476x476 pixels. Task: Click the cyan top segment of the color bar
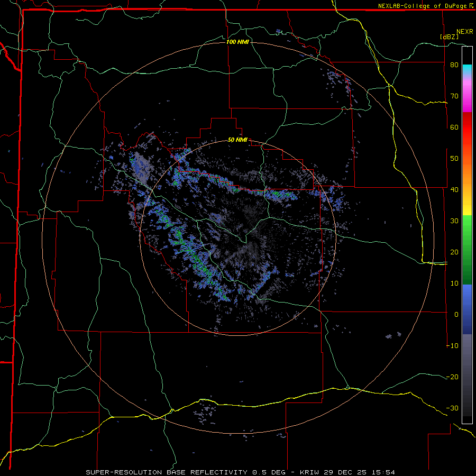[x=467, y=70]
